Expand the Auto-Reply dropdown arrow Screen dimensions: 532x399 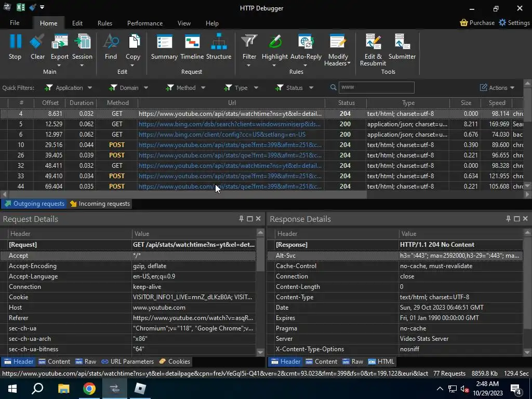coord(305,65)
